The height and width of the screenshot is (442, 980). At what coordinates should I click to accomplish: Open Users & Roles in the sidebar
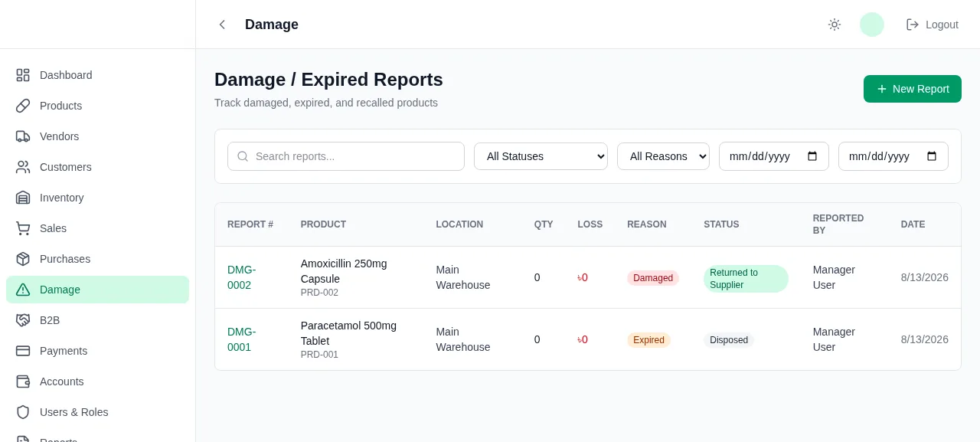97,412
